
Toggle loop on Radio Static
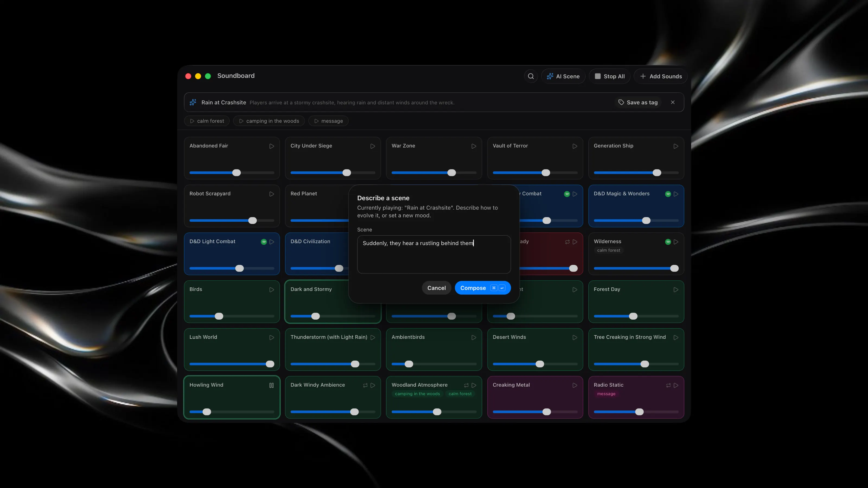pos(669,385)
